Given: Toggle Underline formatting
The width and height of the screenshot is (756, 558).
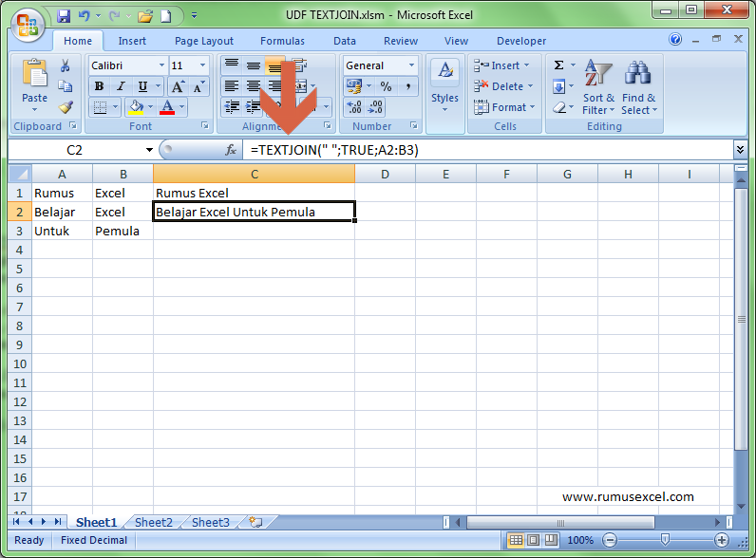Looking at the screenshot, I should pos(142,86).
